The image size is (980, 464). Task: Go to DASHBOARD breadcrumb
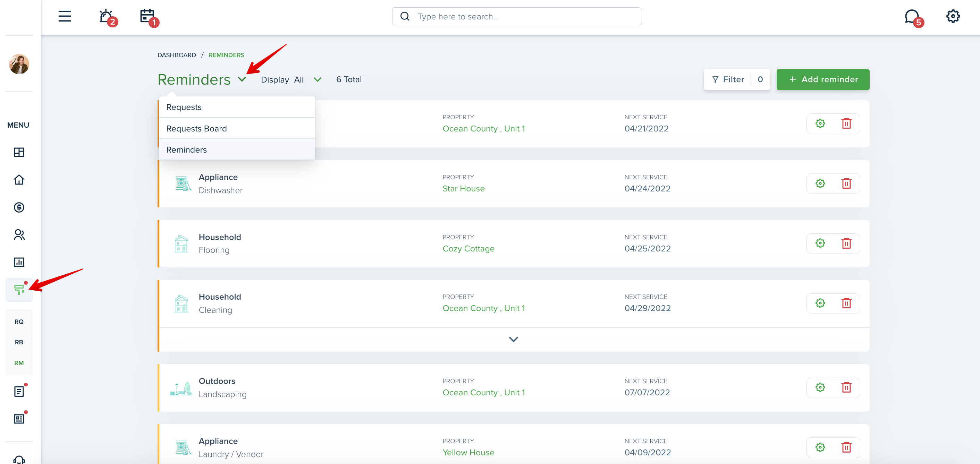[x=177, y=55]
